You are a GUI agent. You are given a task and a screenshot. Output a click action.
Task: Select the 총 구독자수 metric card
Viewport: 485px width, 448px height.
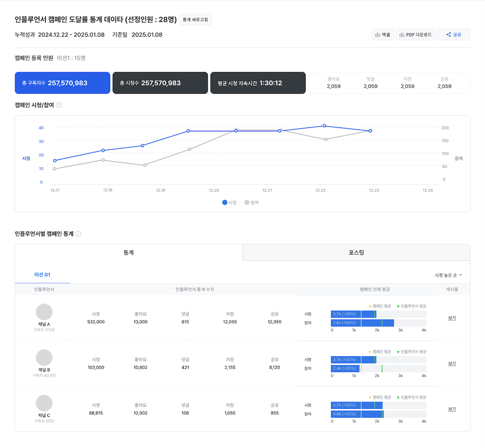coord(63,83)
